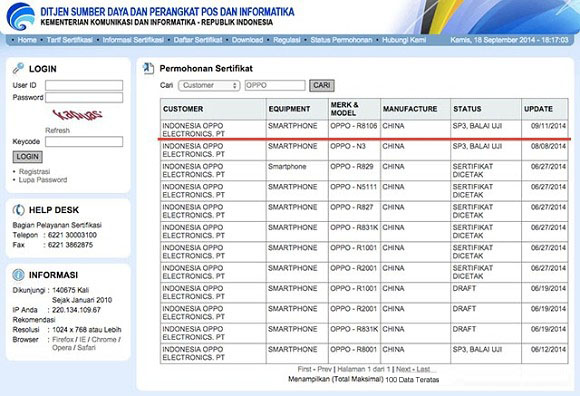
Task: Click the First pagination link
Action: (304, 369)
